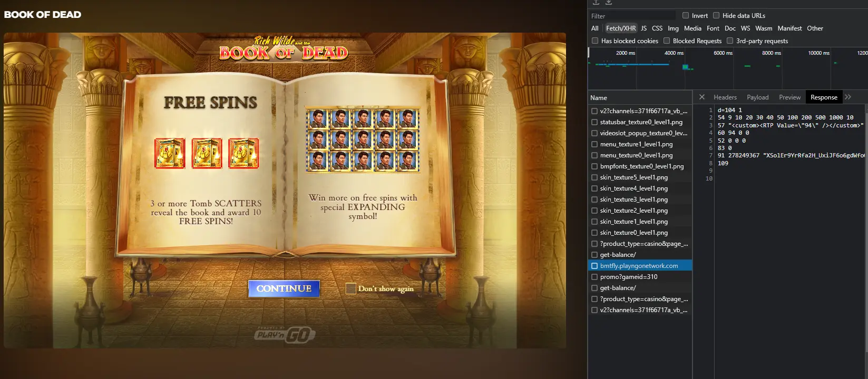
Task: Click file icon beside skin_texture0_level1.png
Action: pos(594,233)
